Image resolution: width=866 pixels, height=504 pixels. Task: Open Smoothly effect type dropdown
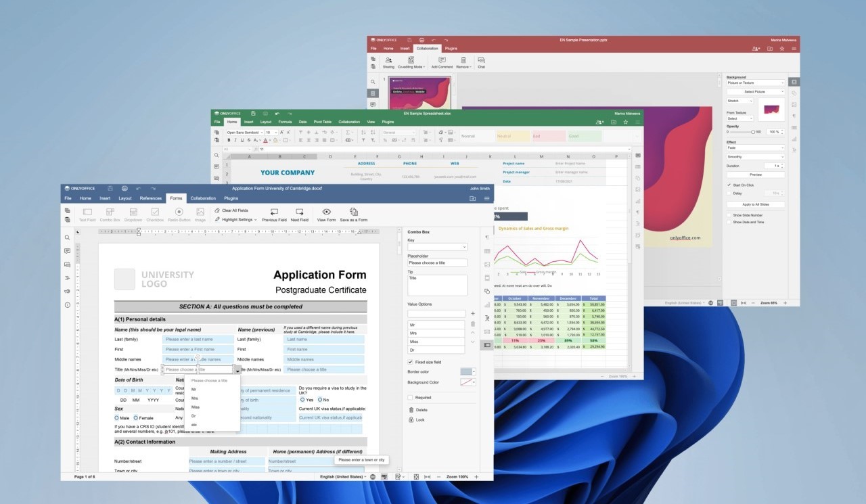(756, 156)
